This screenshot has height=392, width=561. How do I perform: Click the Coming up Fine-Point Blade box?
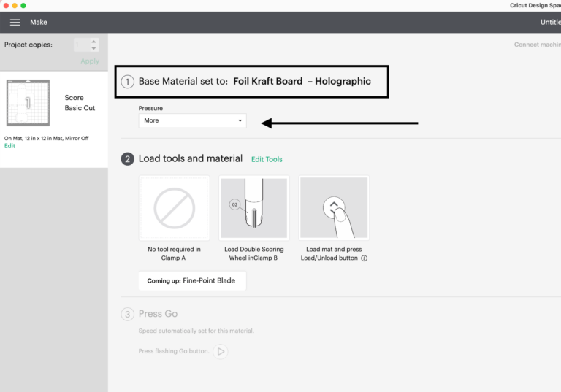(192, 280)
